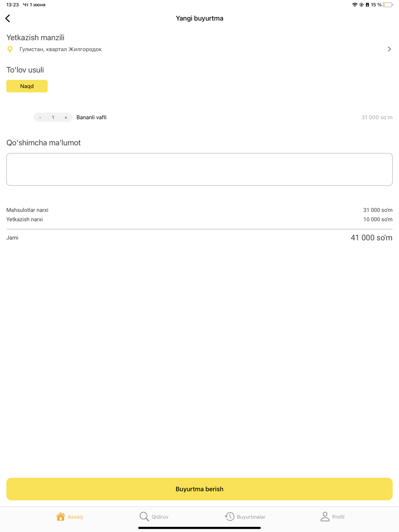Viewport: 399px width, 532px height.
Task: Decrease Bananli vafli quantity with minus
Action: point(40,117)
